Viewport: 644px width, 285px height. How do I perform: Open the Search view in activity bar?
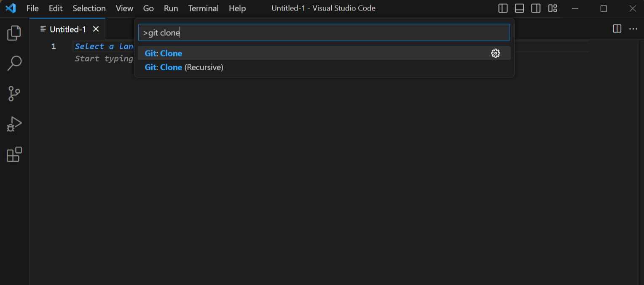(x=14, y=63)
